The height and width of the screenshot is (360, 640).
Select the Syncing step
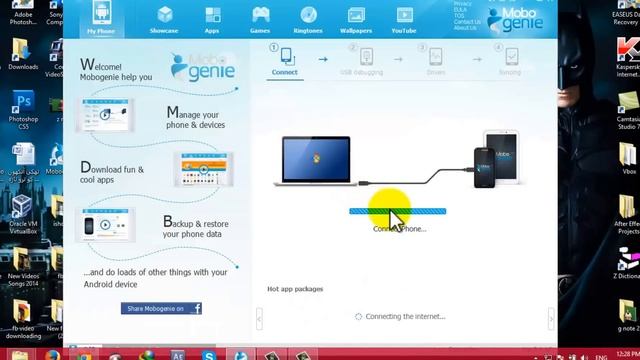click(x=510, y=61)
